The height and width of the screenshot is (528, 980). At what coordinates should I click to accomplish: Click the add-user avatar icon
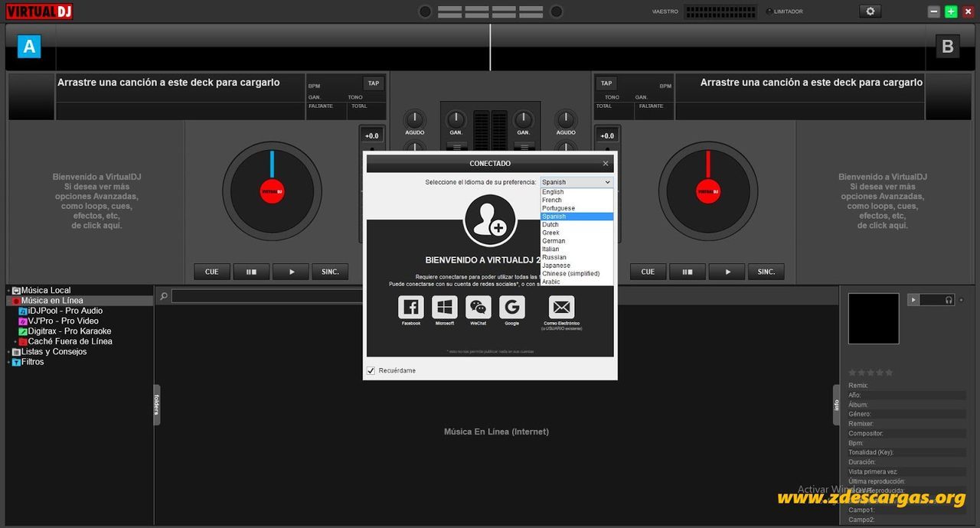pyautogui.click(x=490, y=220)
